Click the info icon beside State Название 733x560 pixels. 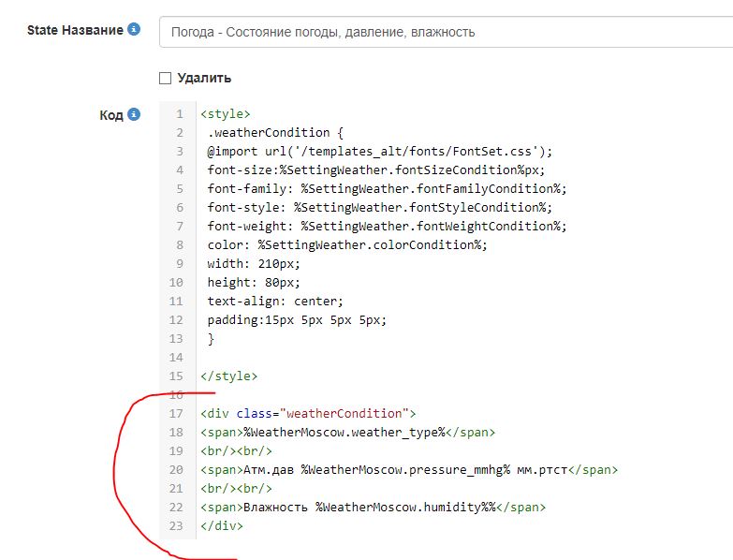(134, 30)
